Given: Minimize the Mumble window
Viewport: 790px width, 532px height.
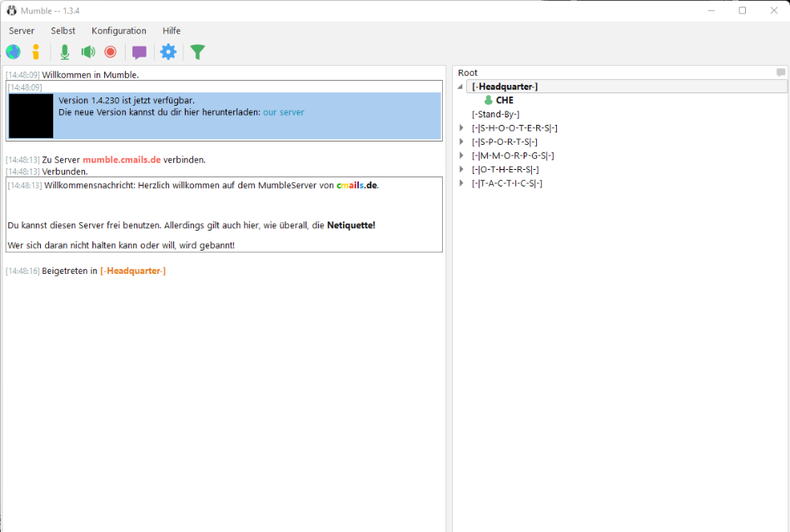Looking at the screenshot, I should click(x=712, y=11).
